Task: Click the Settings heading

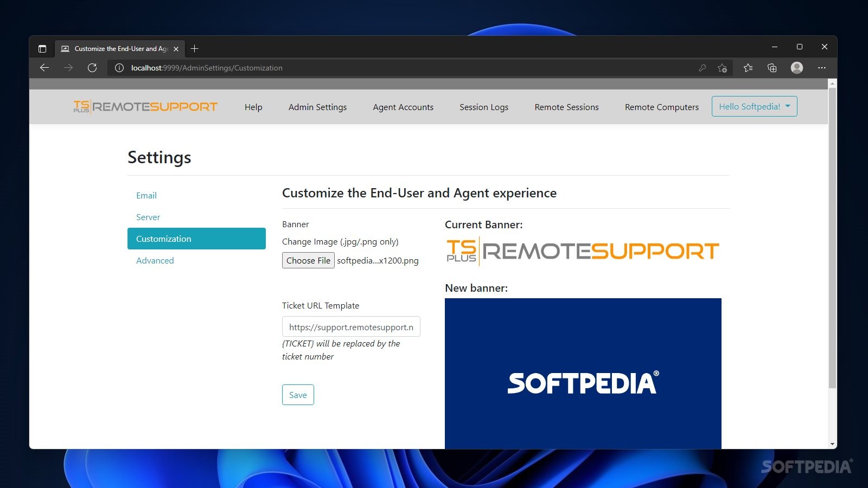Action: coord(159,157)
